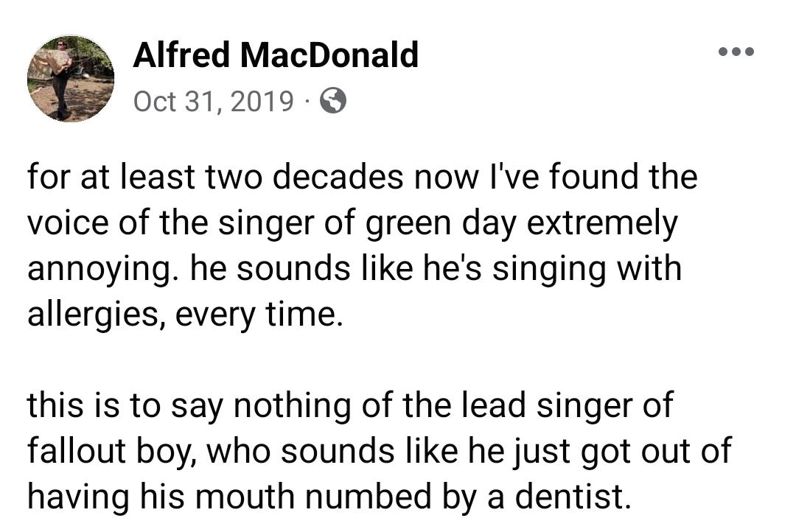Screen dimensions: 796x532
Task: Click the line starting 'having his mouth numbed'
Action: click(329, 496)
